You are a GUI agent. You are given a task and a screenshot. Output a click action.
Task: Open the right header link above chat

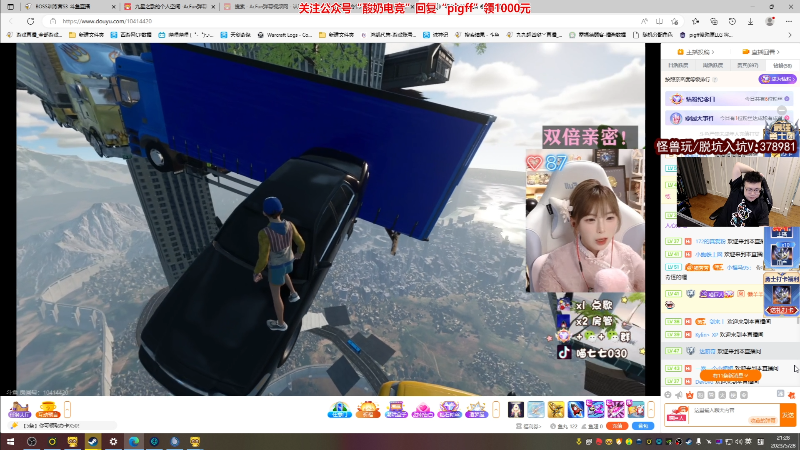[x=760, y=52]
